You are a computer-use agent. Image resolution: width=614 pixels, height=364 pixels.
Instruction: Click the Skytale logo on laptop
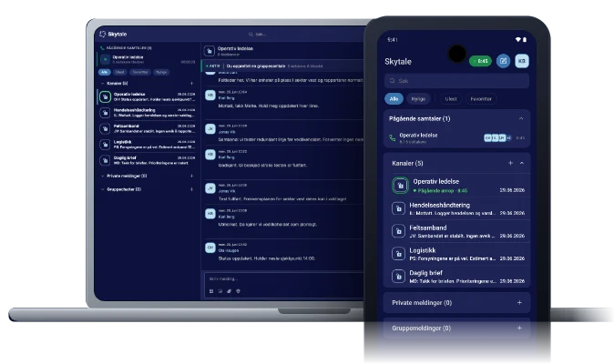(113, 34)
